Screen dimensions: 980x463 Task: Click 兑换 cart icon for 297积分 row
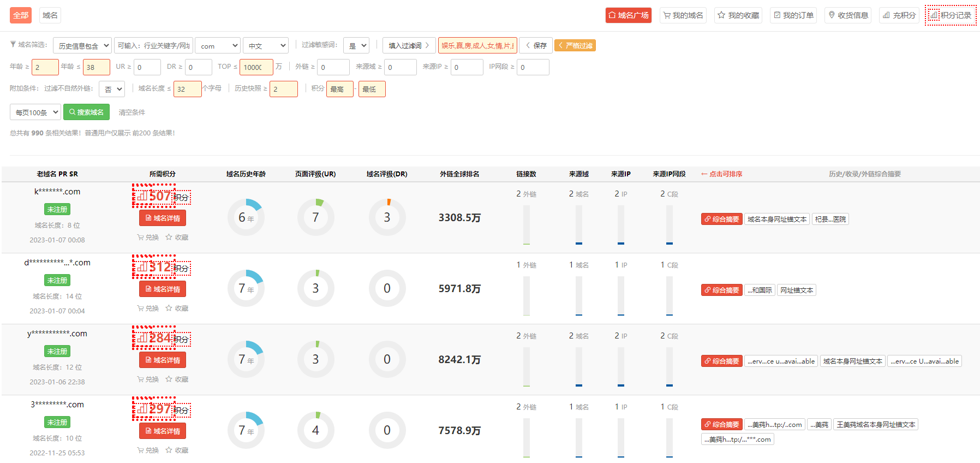tap(148, 450)
